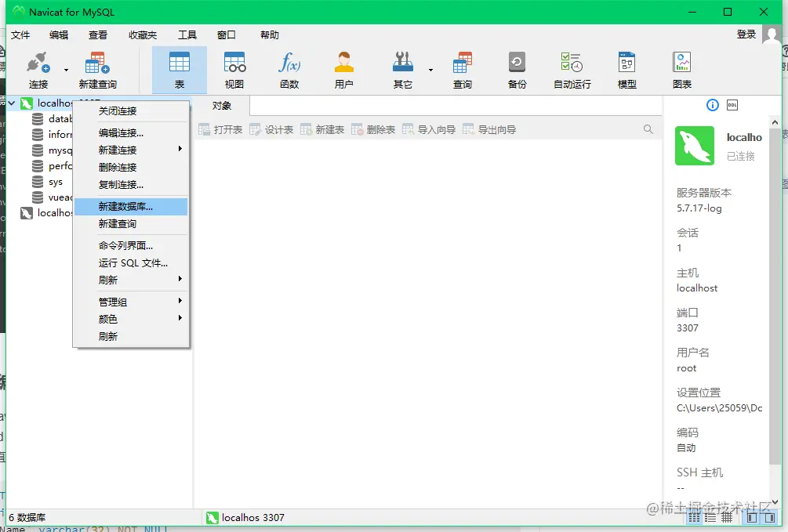
Task: Switch to icon grid view in status bar
Action: click(x=694, y=518)
